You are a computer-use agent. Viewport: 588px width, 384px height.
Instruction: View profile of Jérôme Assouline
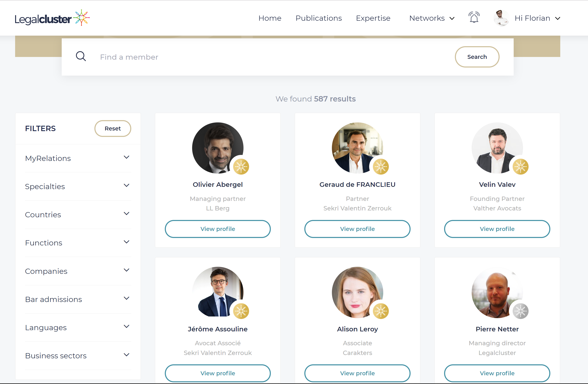[218, 373]
